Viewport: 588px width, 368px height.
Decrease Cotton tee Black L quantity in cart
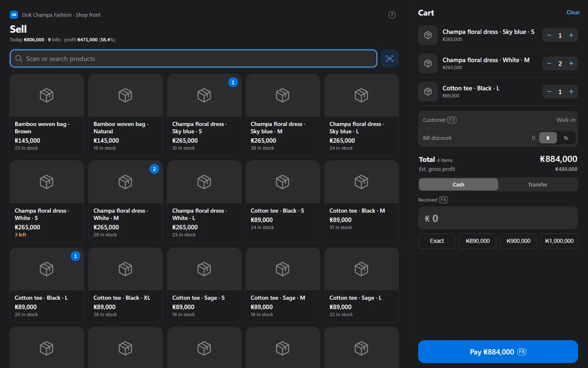coord(549,92)
